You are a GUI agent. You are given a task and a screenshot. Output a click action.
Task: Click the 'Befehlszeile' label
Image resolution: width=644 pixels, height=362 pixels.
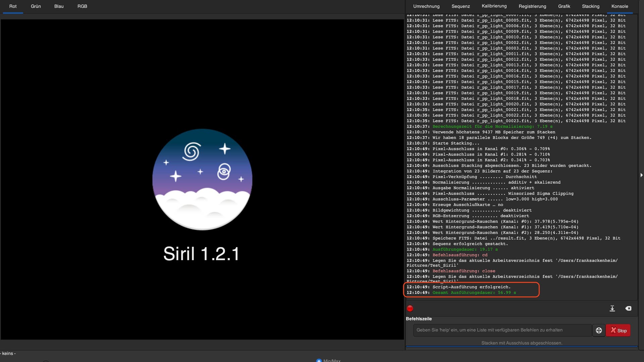[419, 319]
